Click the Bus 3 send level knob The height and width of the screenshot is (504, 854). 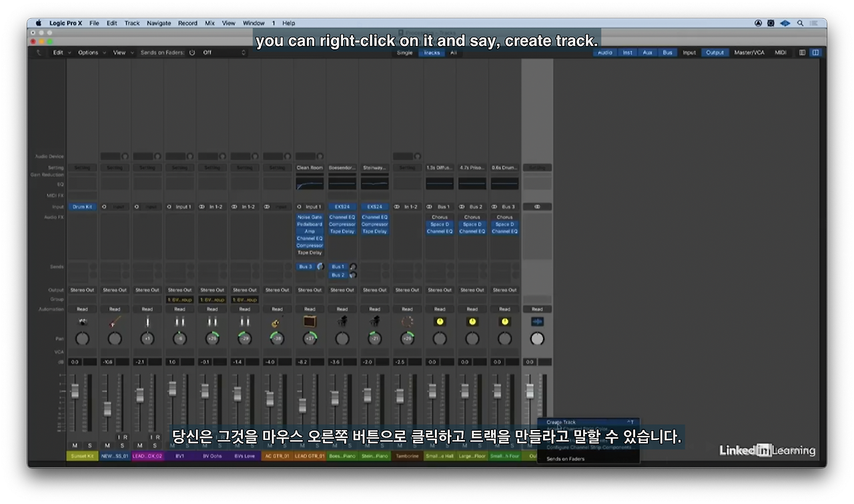(320, 267)
